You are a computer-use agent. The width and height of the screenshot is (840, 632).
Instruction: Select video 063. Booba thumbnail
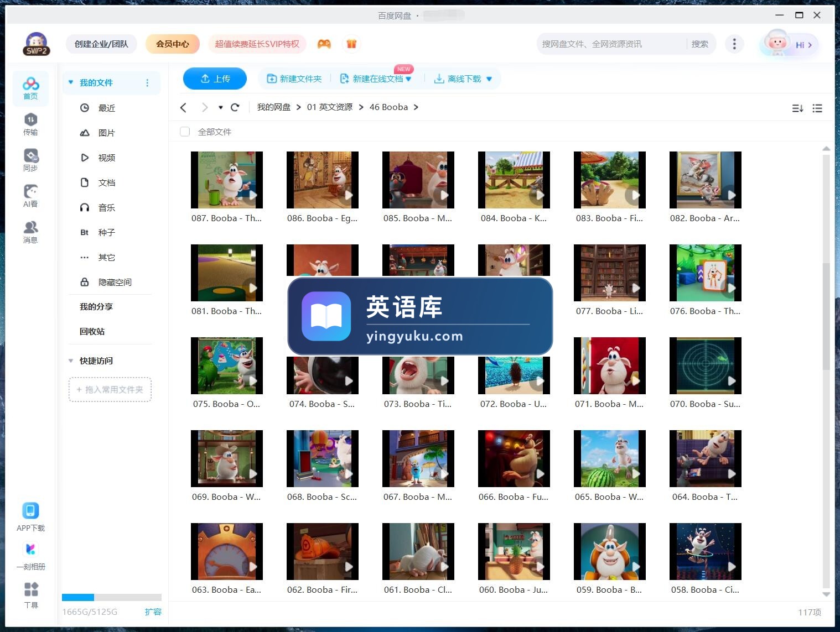point(227,551)
